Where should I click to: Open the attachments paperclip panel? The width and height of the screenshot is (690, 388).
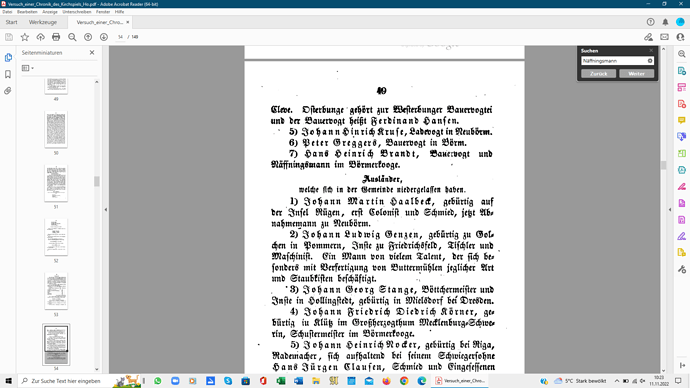point(8,91)
